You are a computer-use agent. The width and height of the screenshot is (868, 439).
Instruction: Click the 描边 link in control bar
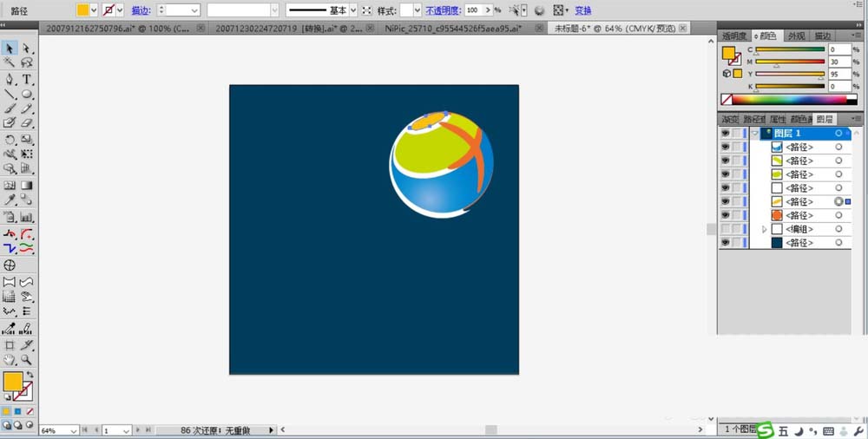tap(141, 10)
